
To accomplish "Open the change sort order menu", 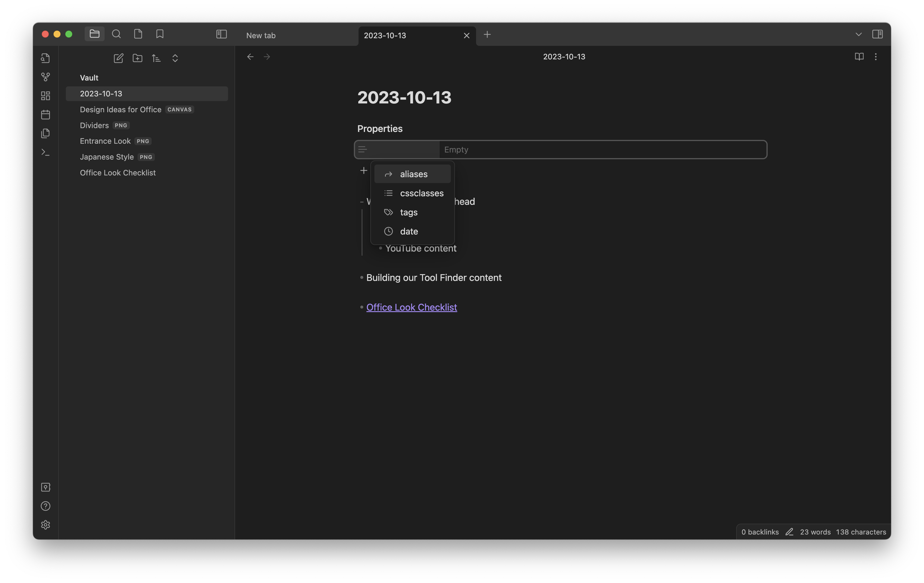I will pos(156,58).
